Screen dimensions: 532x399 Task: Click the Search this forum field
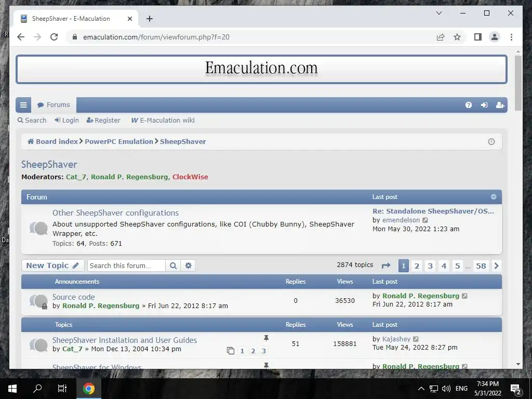(126, 265)
